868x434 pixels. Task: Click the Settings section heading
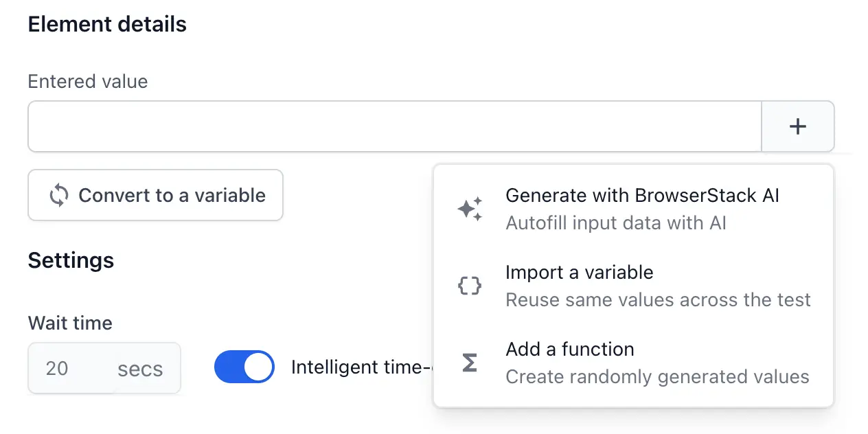coord(71,260)
